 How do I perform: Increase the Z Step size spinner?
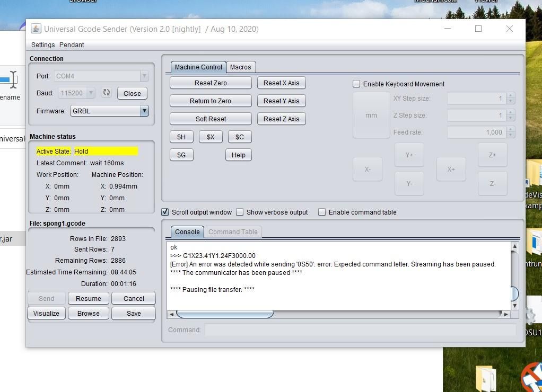[511, 112]
